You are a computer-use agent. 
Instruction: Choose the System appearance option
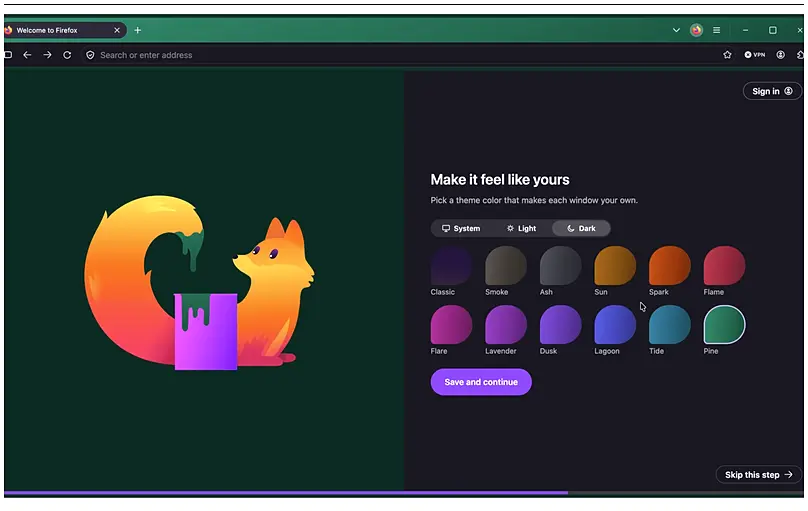coord(461,228)
